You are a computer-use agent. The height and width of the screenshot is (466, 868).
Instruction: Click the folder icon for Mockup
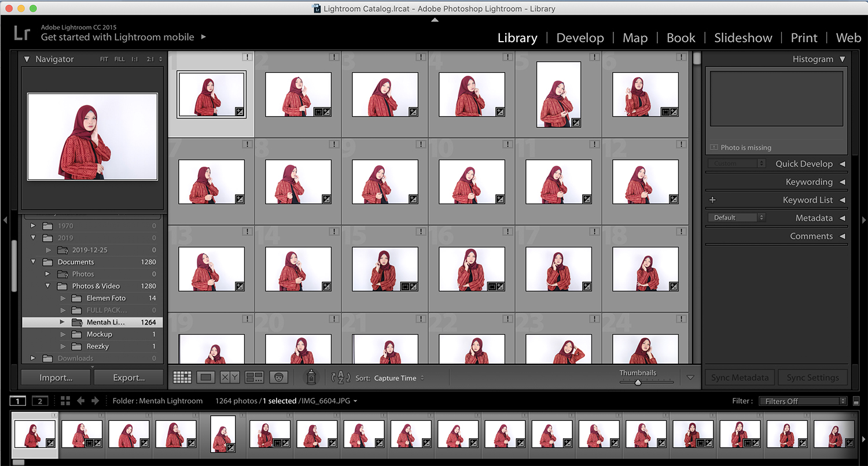click(x=76, y=334)
